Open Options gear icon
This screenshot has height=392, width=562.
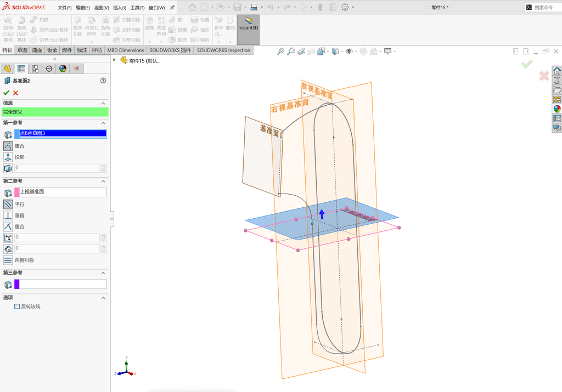pyautogui.click(x=345, y=7)
